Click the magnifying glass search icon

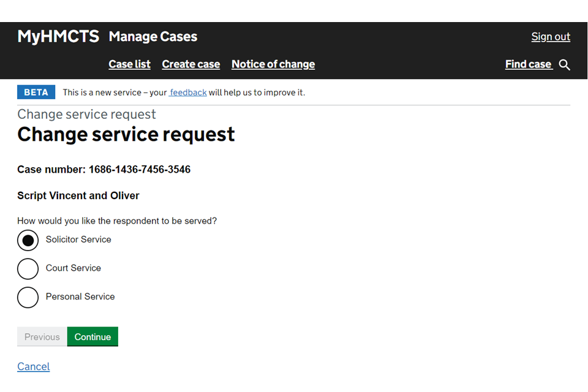coord(564,65)
